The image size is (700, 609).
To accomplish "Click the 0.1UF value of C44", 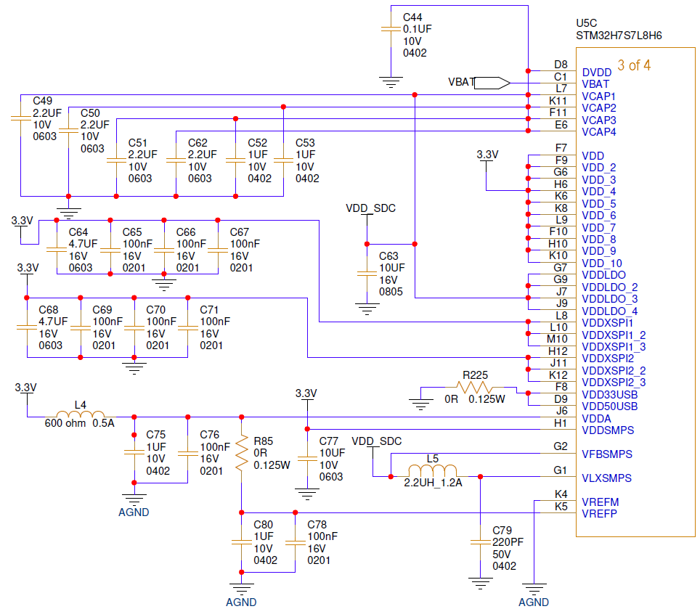I will (418, 29).
